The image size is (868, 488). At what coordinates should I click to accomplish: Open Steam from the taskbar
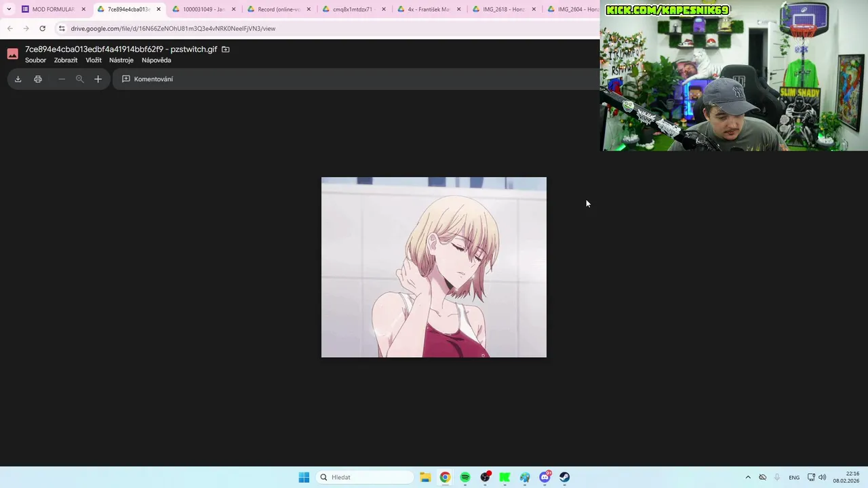[x=564, y=477]
